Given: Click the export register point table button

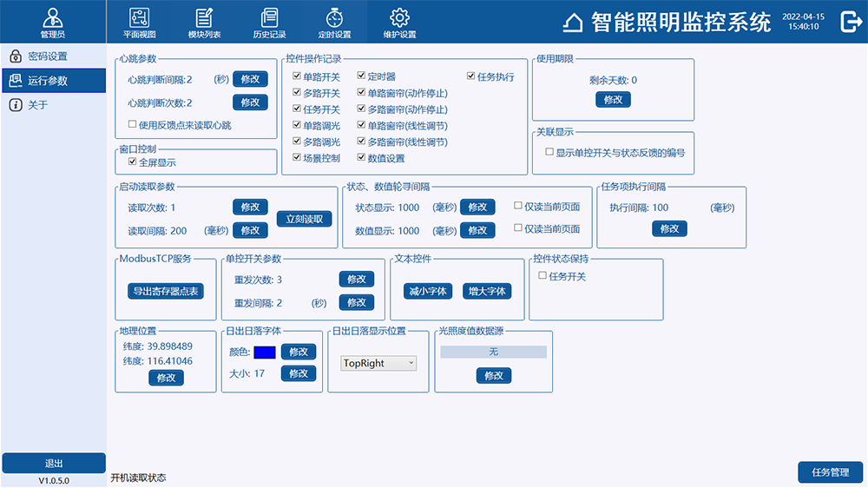Looking at the screenshot, I should pos(165,291).
